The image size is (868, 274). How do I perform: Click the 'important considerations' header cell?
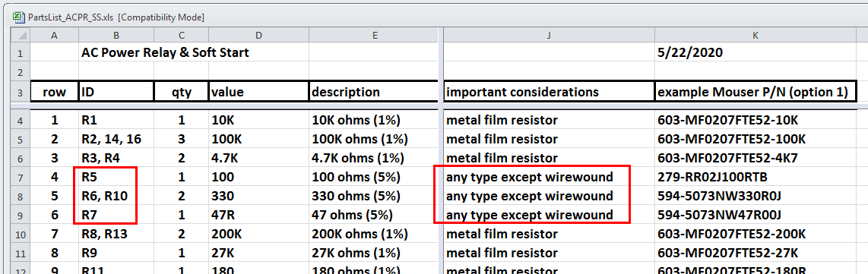pyautogui.click(x=549, y=92)
